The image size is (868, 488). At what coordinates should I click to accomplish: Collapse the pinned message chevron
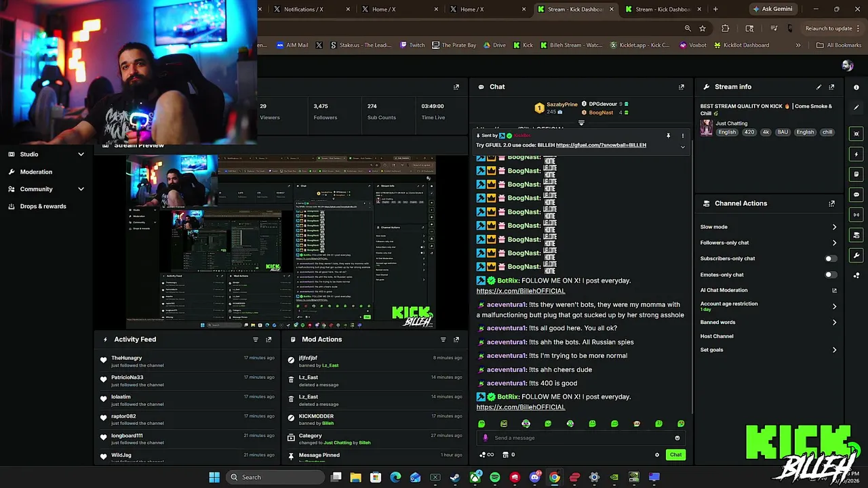click(x=683, y=146)
